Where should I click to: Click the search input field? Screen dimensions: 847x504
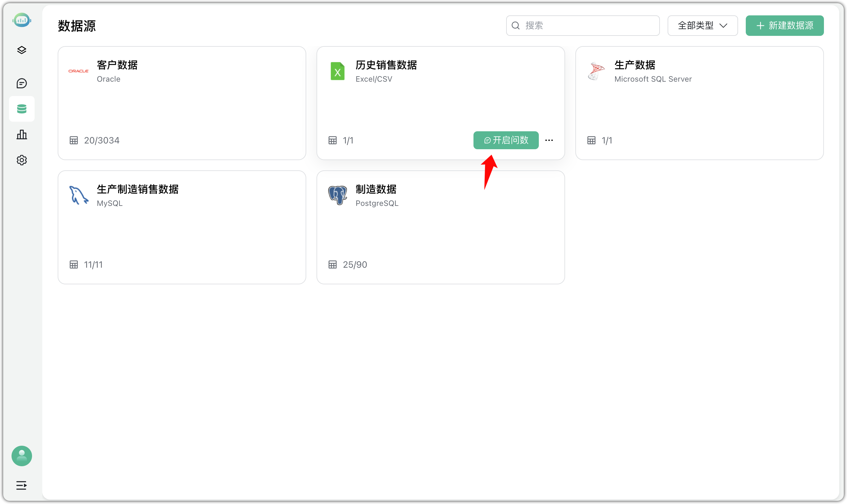click(582, 25)
